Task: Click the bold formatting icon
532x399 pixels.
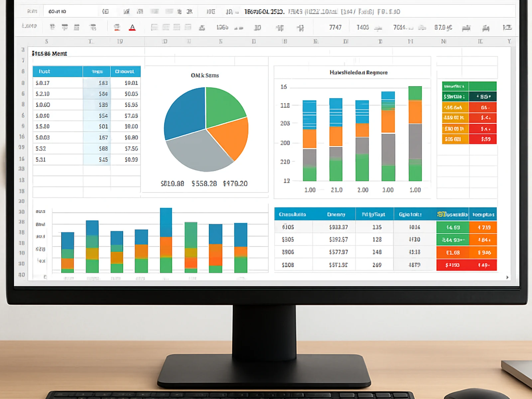Action: (x=52, y=27)
